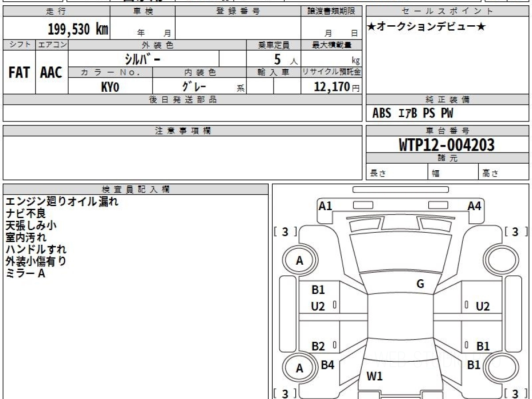
Task: Select the 走行 column header
Action: tap(56, 11)
